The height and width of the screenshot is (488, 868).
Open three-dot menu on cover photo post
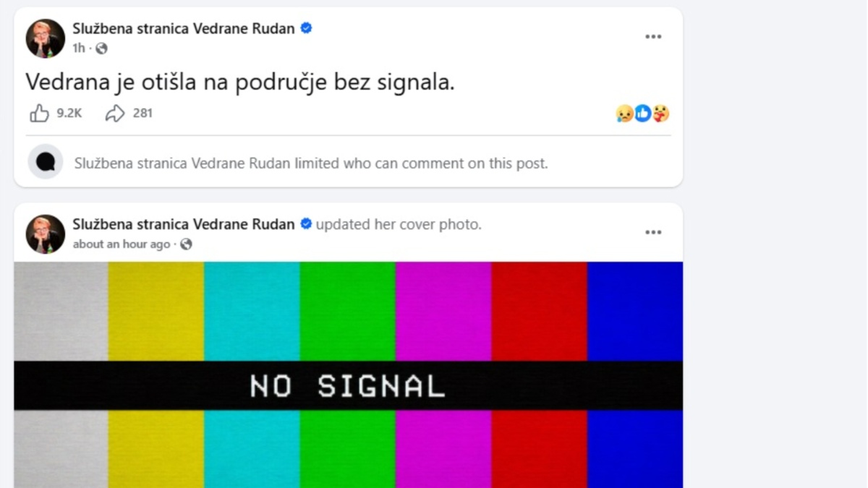(653, 232)
